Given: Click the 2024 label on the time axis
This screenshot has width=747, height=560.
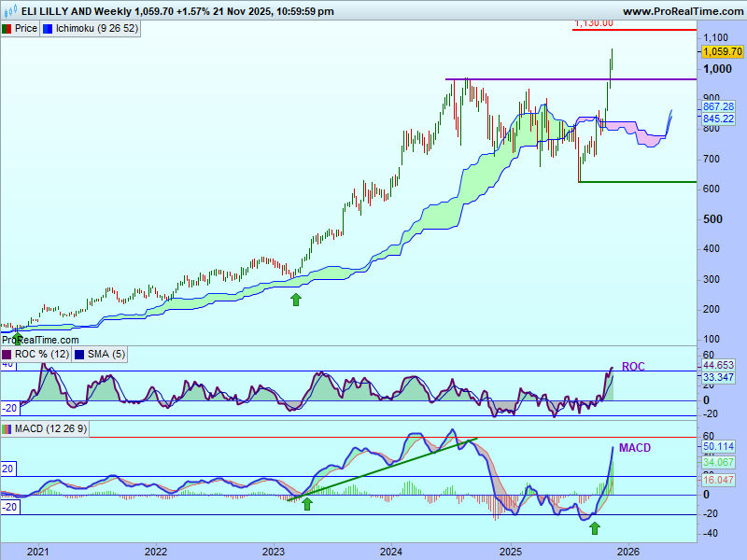Looking at the screenshot, I should coord(391,552).
